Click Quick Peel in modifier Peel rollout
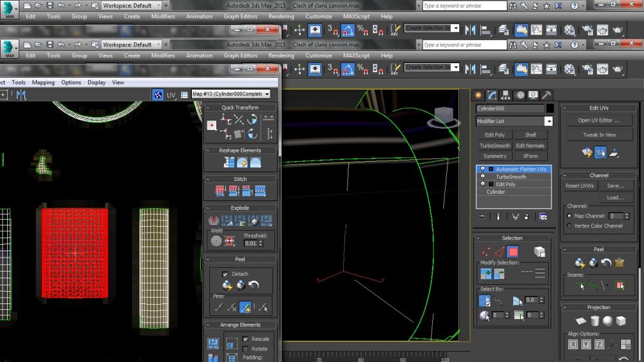 point(580,263)
